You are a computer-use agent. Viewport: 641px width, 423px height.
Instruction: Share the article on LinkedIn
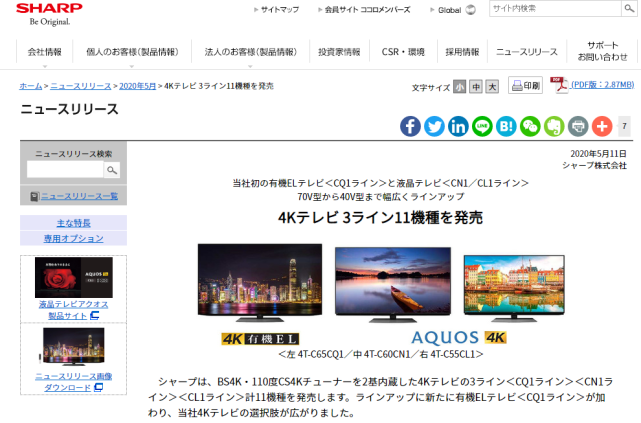point(458,126)
